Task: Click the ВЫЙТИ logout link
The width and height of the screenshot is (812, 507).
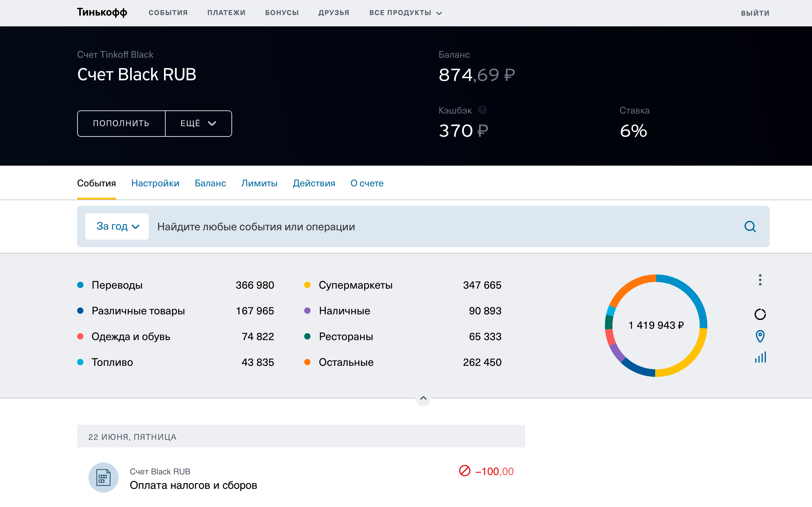Action: [x=755, y=13]
